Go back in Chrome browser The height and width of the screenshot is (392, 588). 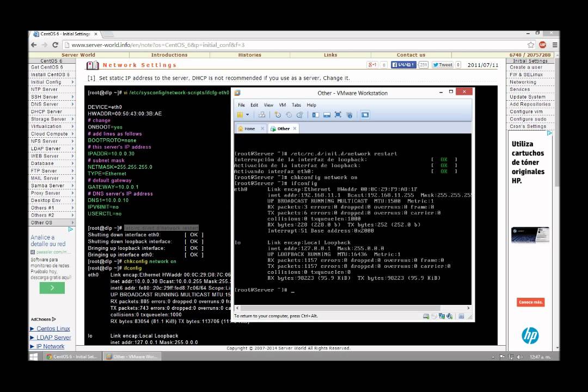click(x=34, y=45)
